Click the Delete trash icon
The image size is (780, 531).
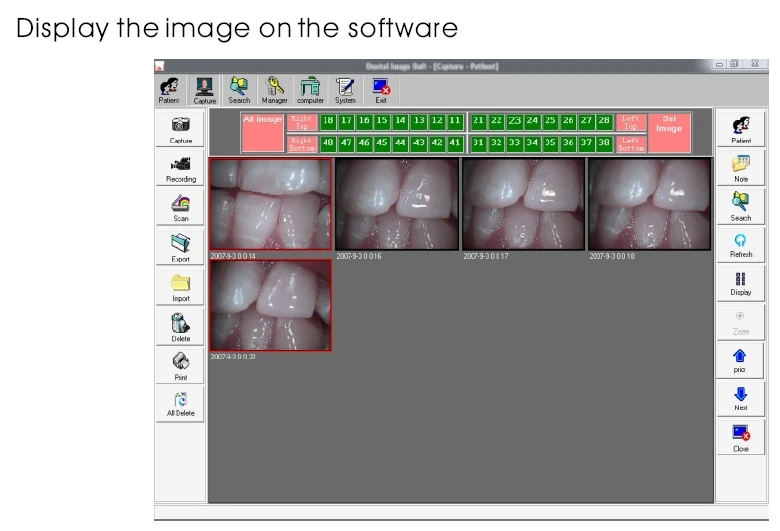pos(180,326)
